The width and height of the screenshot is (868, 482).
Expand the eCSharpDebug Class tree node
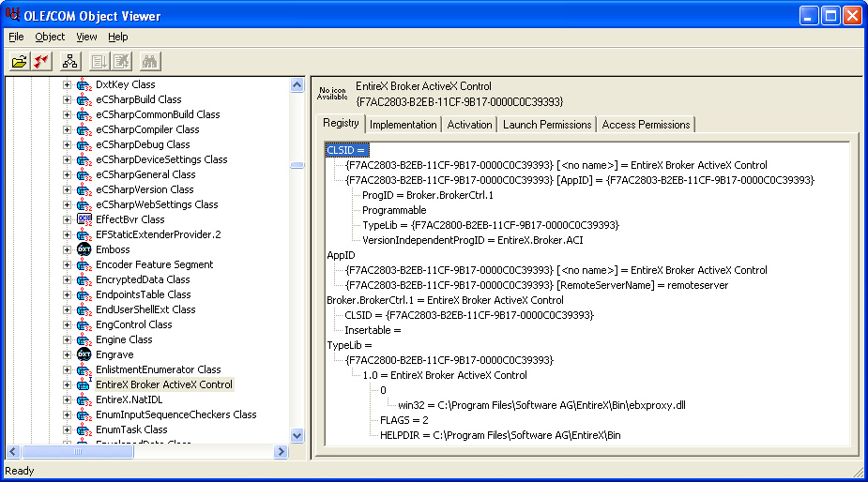[67, 144]
